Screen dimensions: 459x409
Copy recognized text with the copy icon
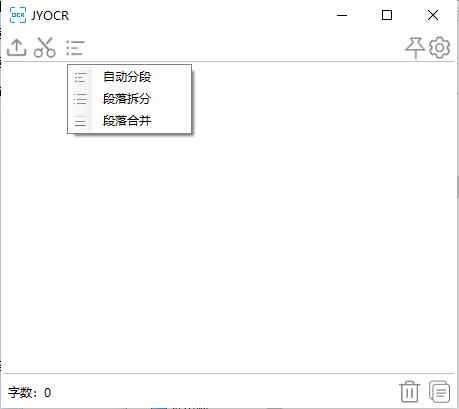click(x=439, y=392)
